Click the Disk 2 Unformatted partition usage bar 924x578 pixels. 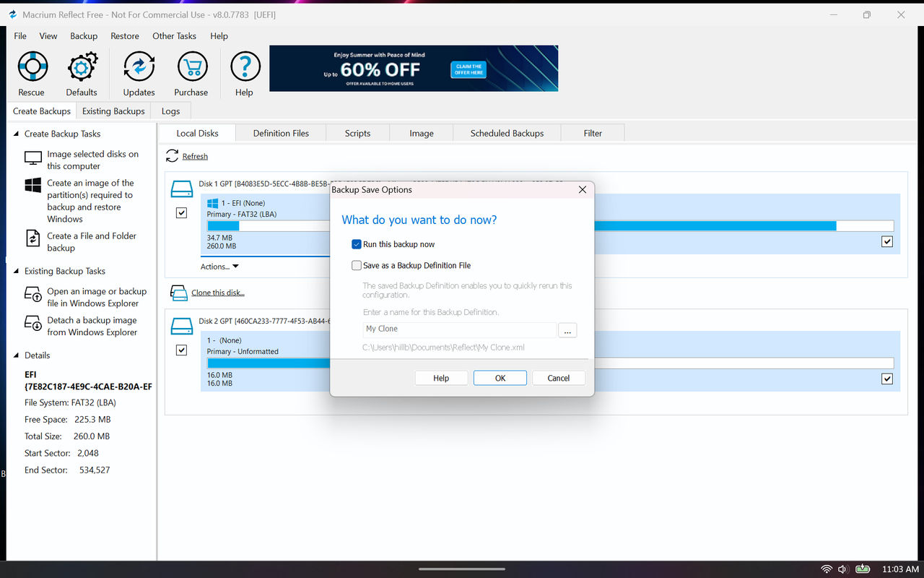pyautogui.click(x=269, y=363)
